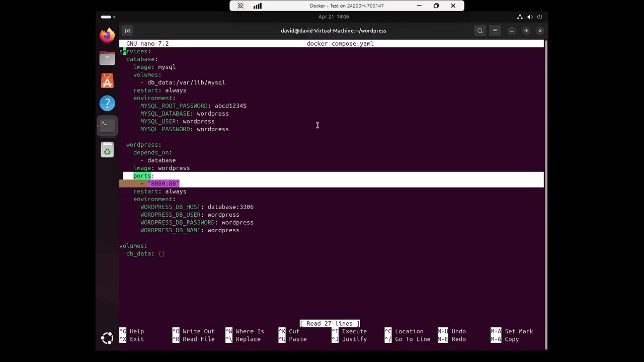The height and width of the screenshot is (362, 644).
Task: Click the ^T Execute shortcut
Action: 349,331
